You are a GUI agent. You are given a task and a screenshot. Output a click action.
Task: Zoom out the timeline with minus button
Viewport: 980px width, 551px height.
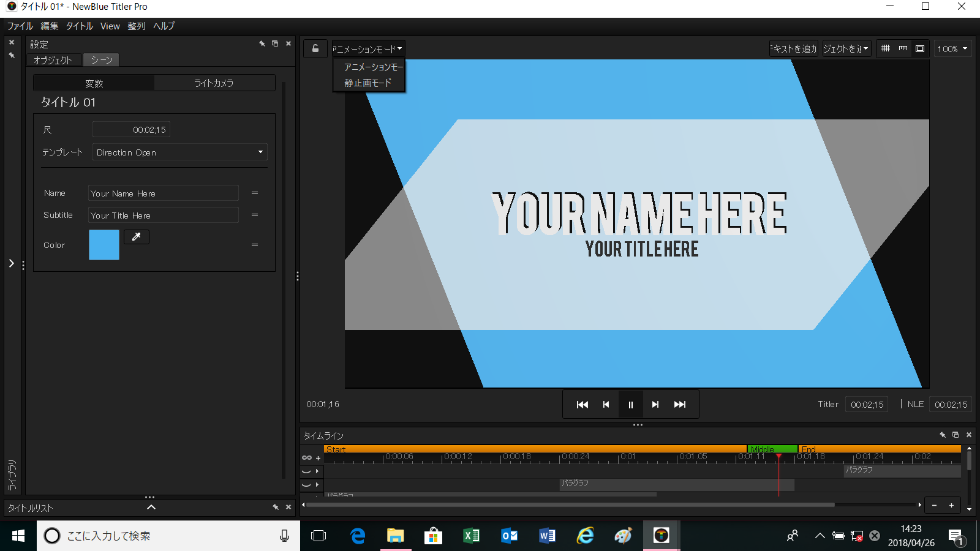[x=934, y=506]
